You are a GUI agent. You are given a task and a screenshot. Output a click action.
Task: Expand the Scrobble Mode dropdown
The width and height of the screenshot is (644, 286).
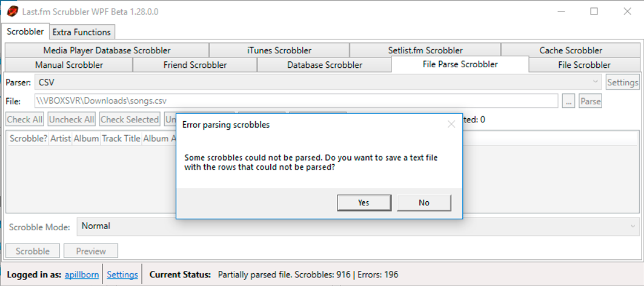pos(357,227)
